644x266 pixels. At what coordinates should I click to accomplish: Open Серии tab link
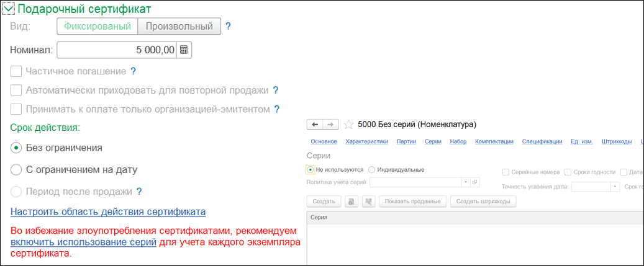(x=433, y=142)
